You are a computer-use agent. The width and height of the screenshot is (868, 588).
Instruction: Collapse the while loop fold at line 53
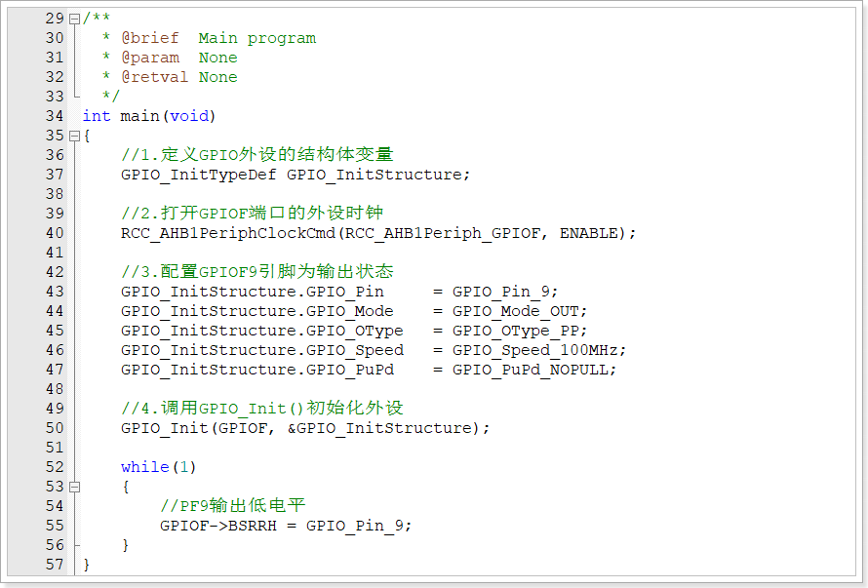pos(75,487)
